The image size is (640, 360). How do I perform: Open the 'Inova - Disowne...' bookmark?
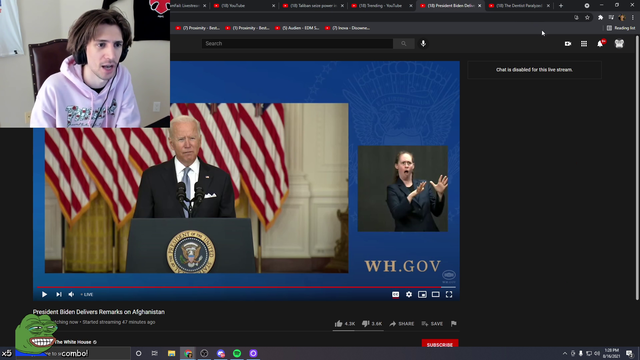pos(348,28)
